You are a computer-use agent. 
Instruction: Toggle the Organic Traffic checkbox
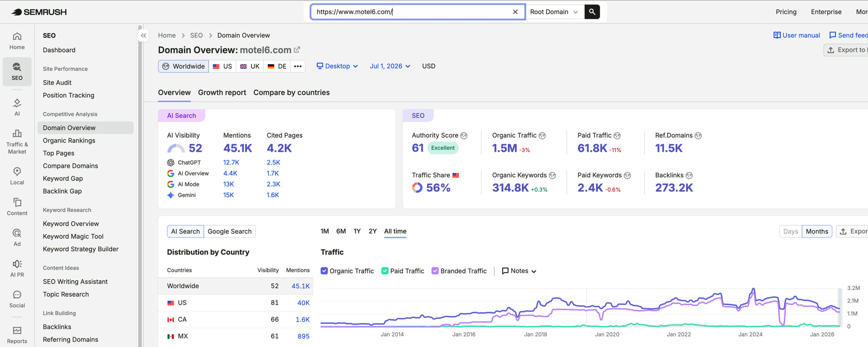[x=324, y=271]
